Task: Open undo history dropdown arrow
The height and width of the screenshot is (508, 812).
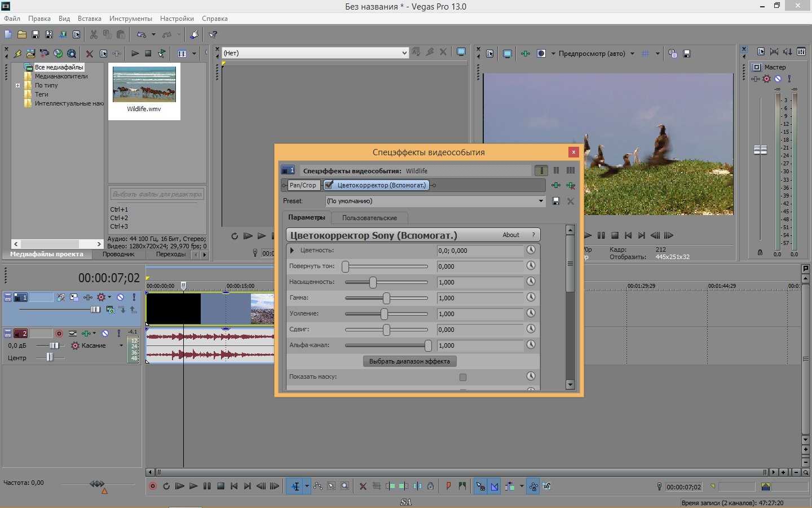Action: (x=153, y=34)
